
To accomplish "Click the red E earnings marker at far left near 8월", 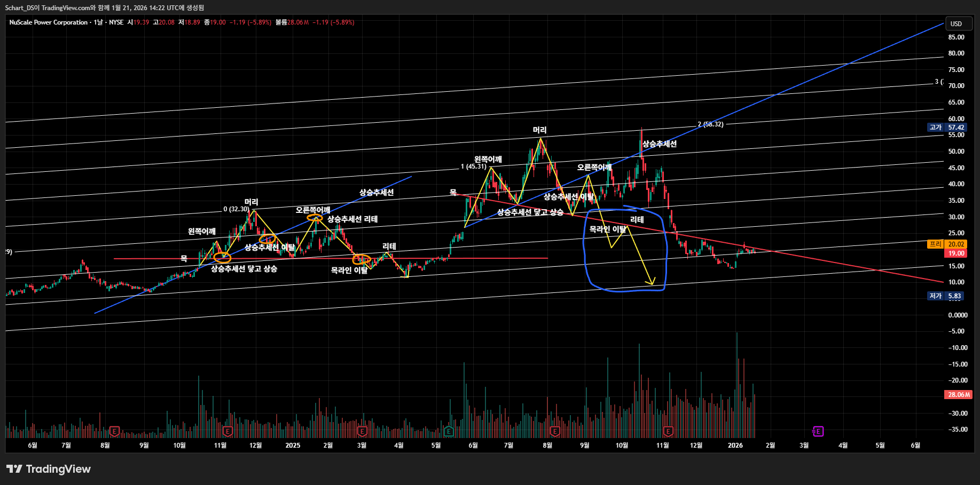I will pos(114,431).
